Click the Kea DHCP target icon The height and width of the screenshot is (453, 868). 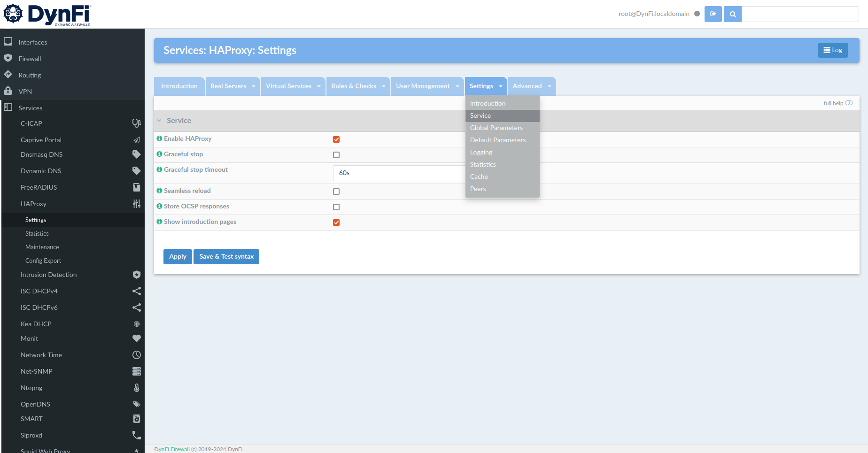136,324
